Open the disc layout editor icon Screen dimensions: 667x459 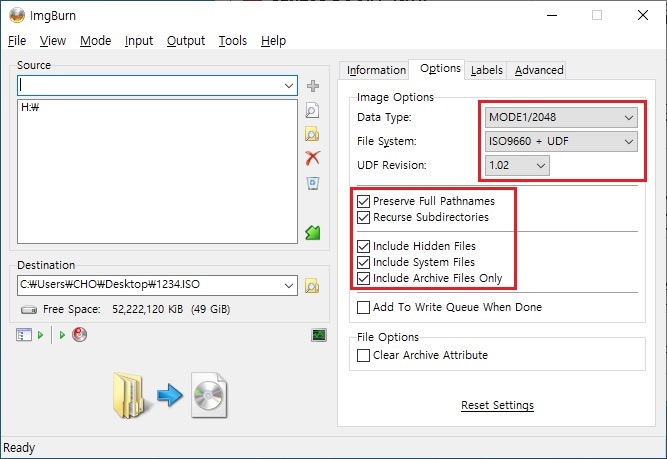click(x=24, y=335)
